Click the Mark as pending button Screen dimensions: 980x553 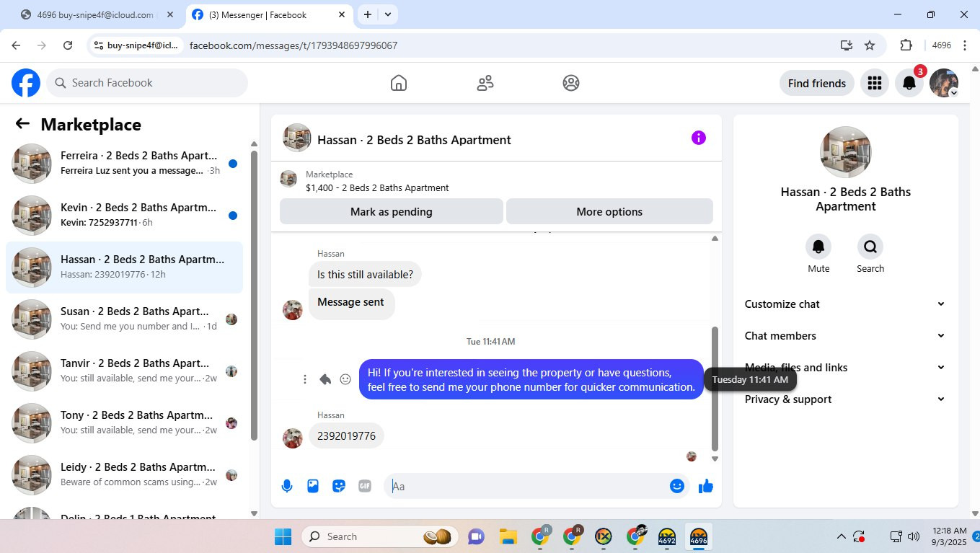392,212
